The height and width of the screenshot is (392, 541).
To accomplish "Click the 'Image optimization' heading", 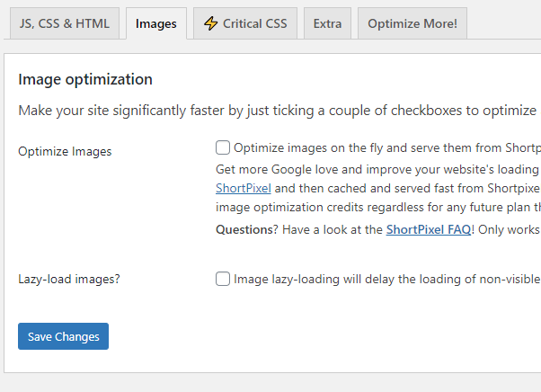I will point(85,79).
